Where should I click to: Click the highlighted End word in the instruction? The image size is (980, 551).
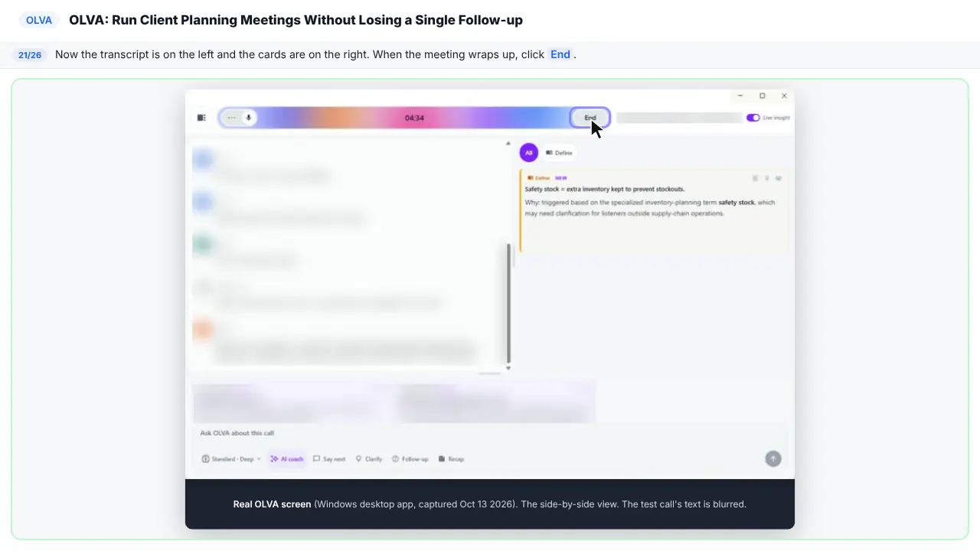(x=560, y=54)
